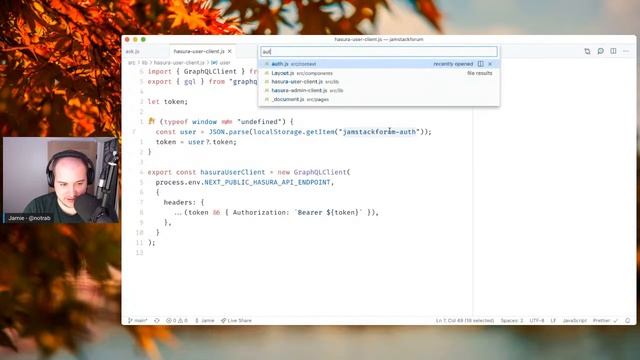Open the main branch indicator in status bar
The height and width of the screenshot is (360, 640).
[x=138, y=321]
